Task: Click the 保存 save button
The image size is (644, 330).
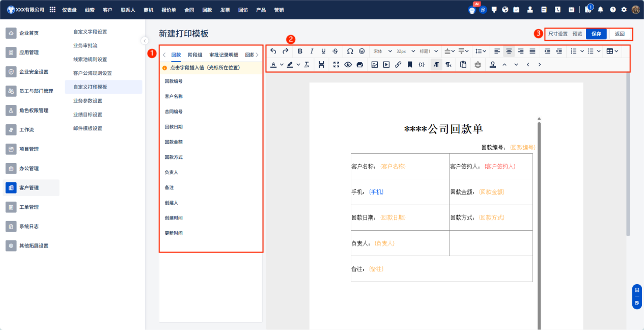Action: pos(596,34)
